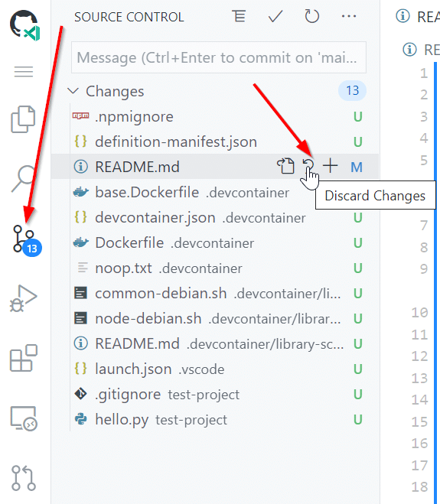Commit changes using the checkmark icon
This screenshot has width=440, height=504.
point(275,16)
